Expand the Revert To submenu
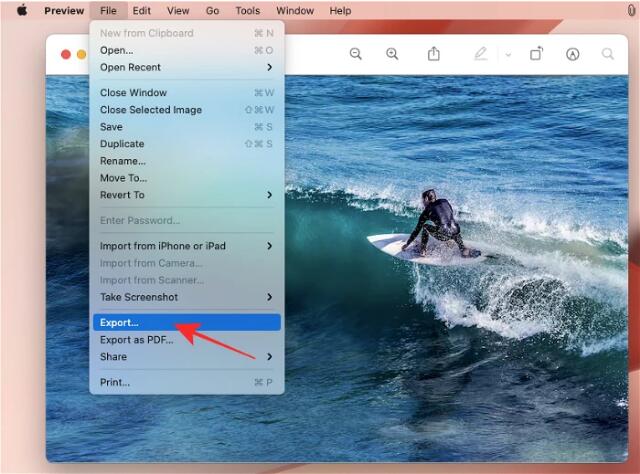Viewport: 640px width, 474px height. (185, 195)
